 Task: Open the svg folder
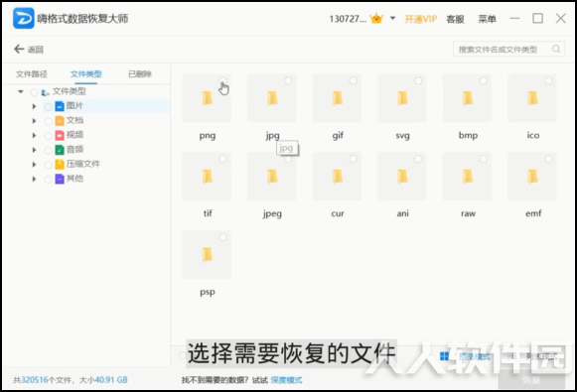402,98
